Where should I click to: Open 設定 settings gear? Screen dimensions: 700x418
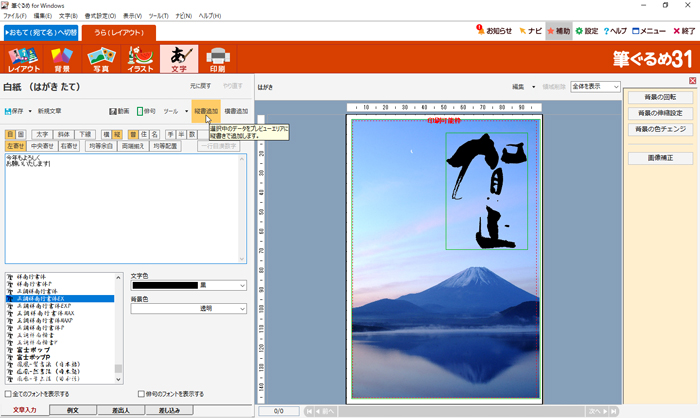coord(585,31)
